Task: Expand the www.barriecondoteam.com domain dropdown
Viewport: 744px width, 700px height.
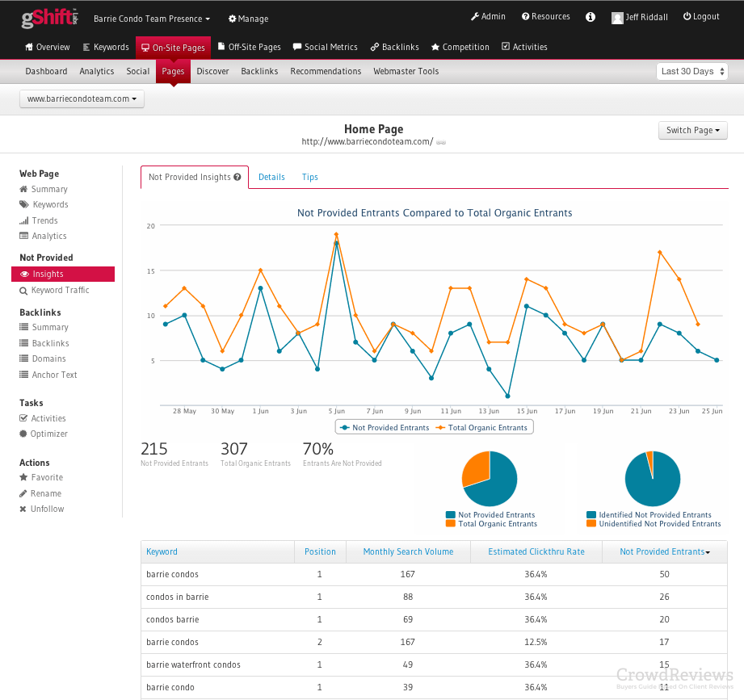Action: tap(81, 99)
